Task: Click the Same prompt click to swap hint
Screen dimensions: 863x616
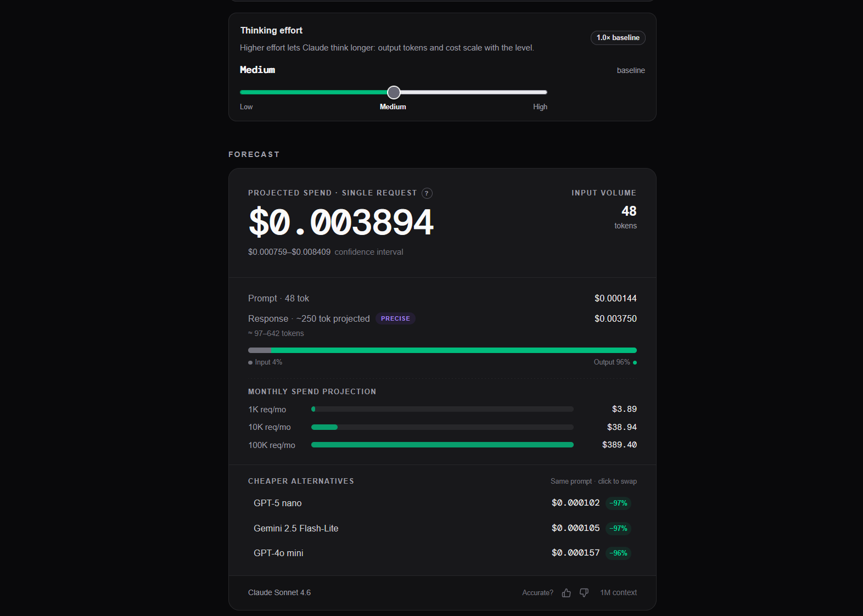Action: point(594,481)
